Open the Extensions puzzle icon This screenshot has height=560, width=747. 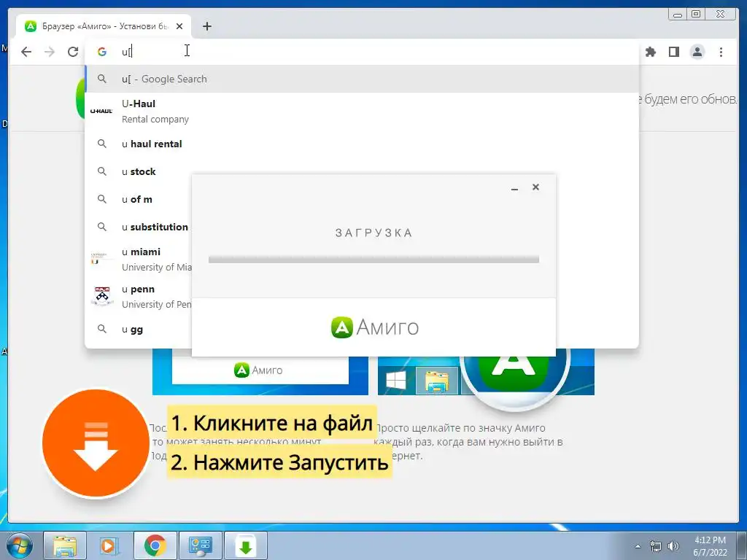pyautogui.click(x=650, y=52)
